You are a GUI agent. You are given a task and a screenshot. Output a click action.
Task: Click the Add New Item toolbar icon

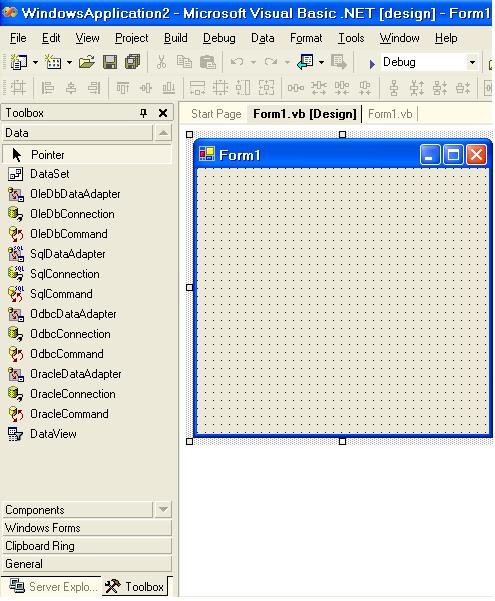(x=53, y=62)
